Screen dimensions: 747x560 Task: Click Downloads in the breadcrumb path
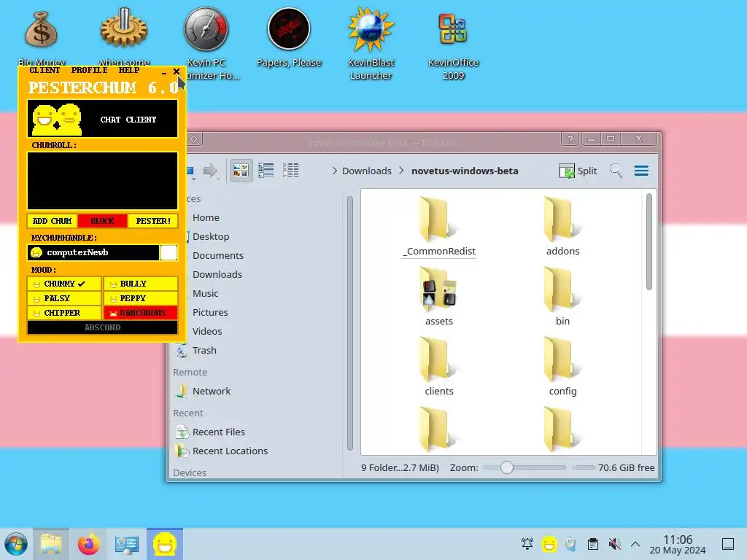pos(367,171)
